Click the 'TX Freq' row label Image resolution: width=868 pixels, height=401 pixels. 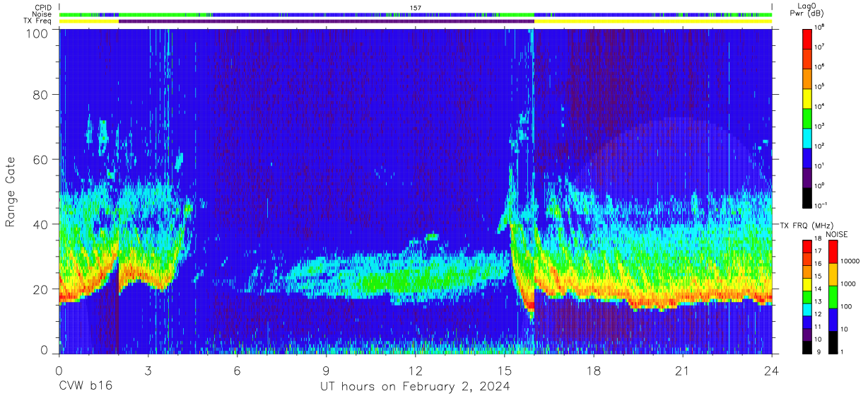(38, 21)
